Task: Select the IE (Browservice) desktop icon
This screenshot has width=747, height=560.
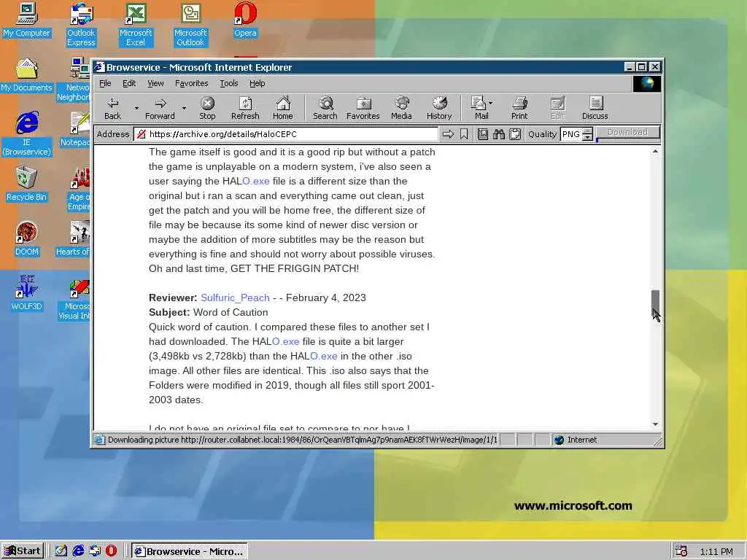Action: click(x=27, y=134)
